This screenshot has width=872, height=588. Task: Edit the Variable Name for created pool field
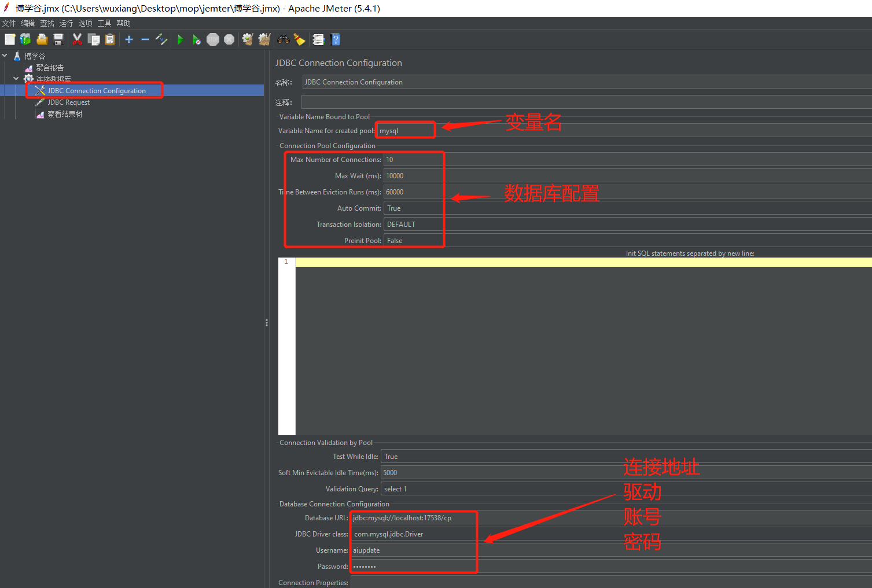tap(624, 131)
